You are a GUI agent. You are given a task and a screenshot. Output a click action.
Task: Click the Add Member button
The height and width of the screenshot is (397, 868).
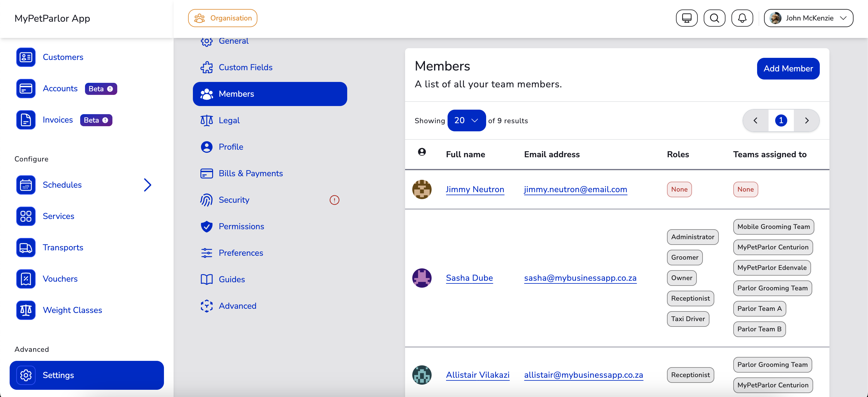click(788, 69)
